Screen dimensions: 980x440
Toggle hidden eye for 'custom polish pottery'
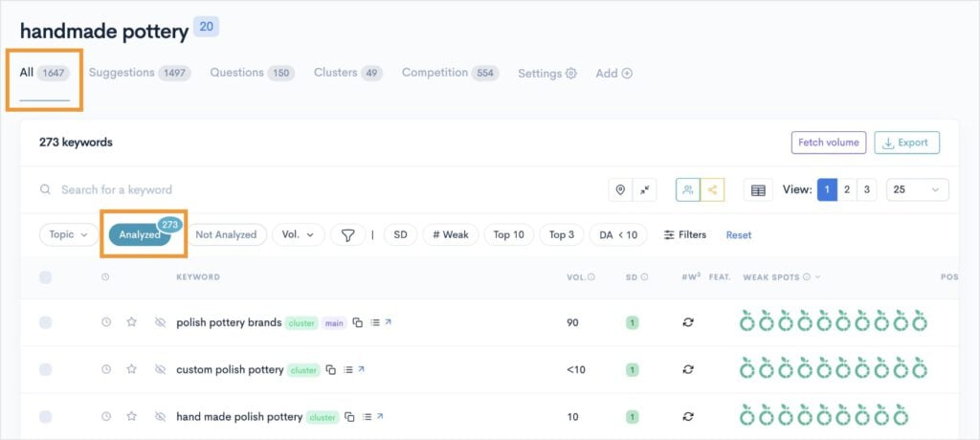(160, 370)
